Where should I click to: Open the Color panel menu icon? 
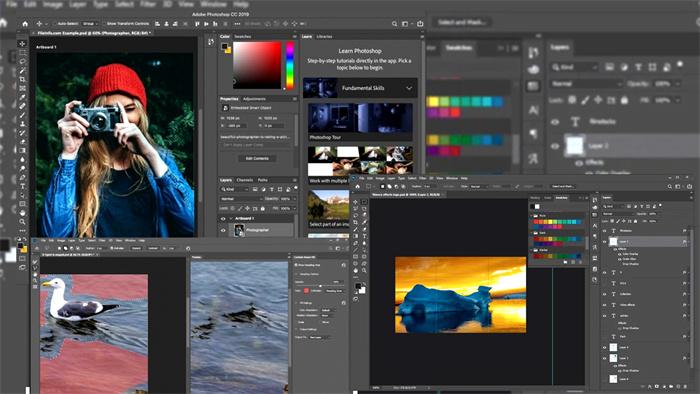coord(294,37)
